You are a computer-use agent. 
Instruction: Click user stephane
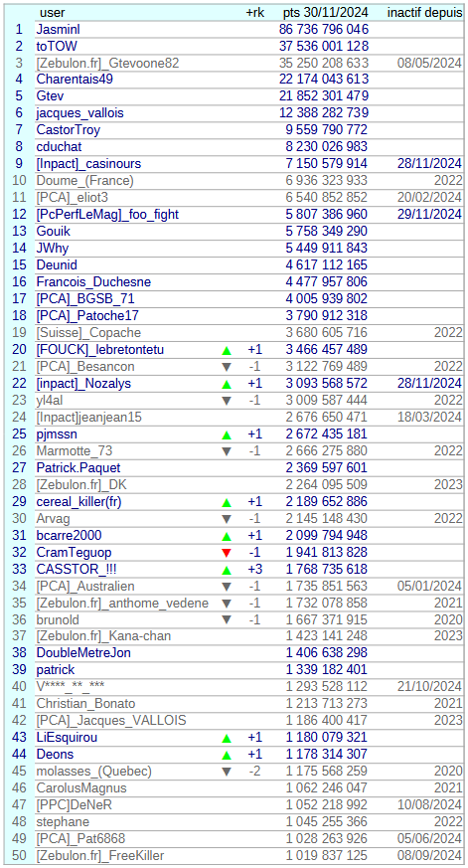(x=63, y=822)
